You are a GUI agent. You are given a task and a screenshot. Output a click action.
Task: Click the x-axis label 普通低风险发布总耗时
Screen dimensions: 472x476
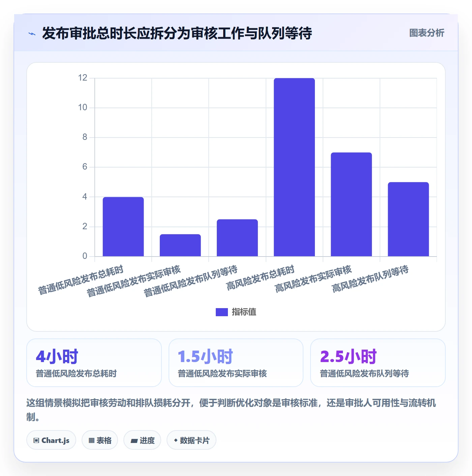[x=81, y=280]
